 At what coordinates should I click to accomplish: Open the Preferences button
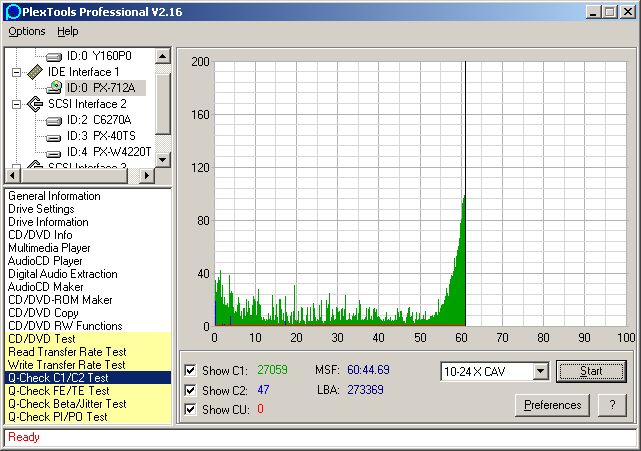pyautogui.click(x=552, y=405)
